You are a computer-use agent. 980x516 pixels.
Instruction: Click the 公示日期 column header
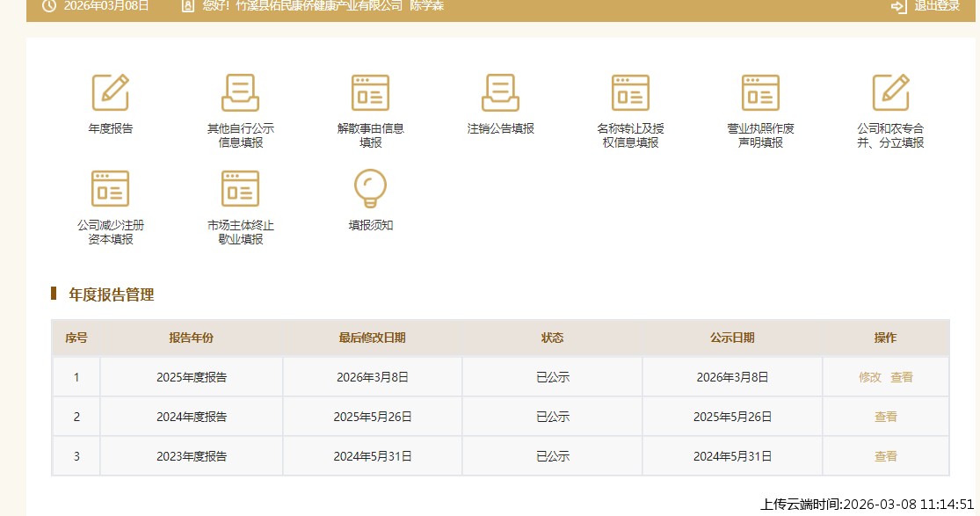click(732, 338)
